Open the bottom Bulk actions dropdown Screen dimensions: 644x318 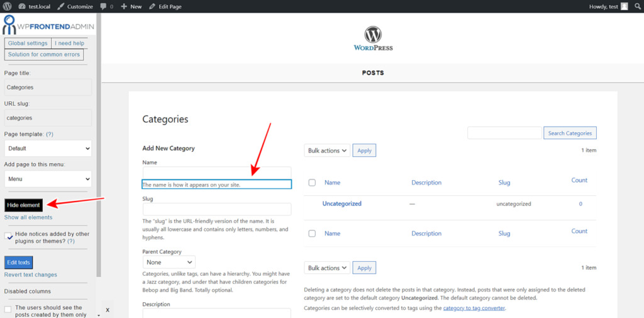pyautogui.click(x=327, y=268)
